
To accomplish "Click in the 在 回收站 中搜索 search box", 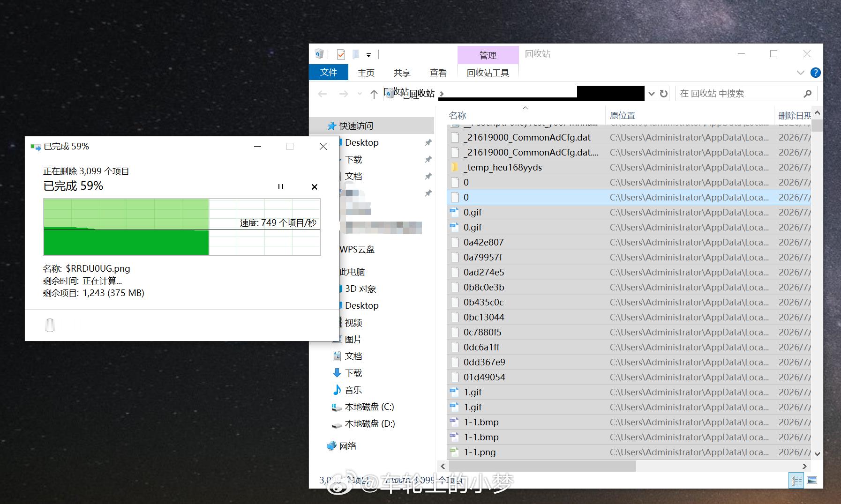I will 739,94.
